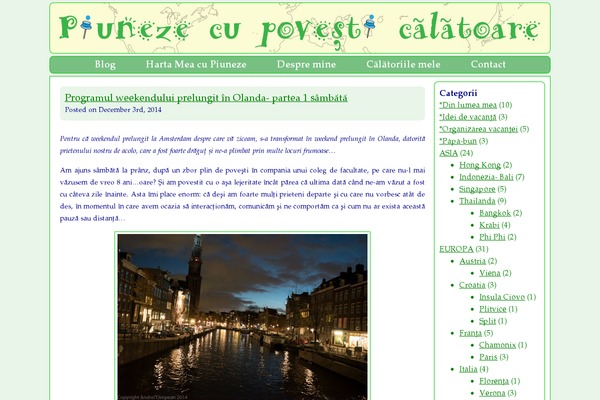600x400 pixels.
Task: Select Italia category
Action: [468, 369]
